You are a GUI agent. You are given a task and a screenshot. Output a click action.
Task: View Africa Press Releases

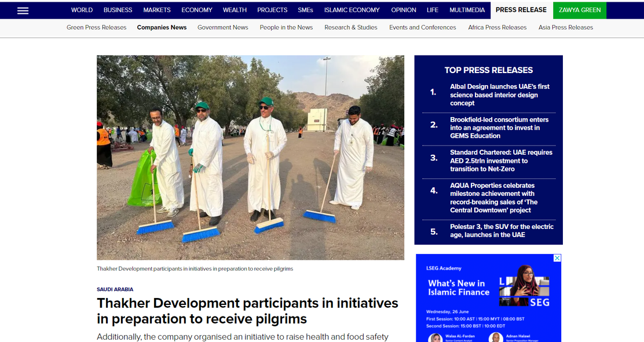pos(497,28)
